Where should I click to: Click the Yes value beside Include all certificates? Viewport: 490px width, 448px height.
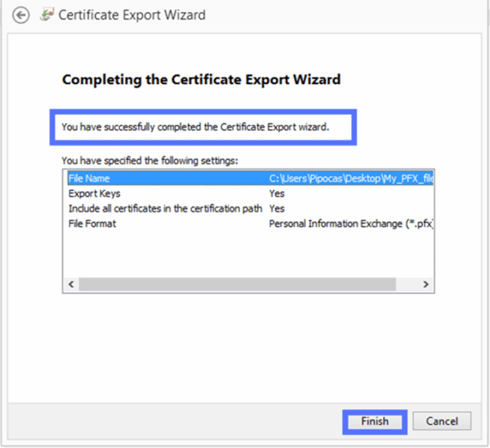tap(277, 209)
